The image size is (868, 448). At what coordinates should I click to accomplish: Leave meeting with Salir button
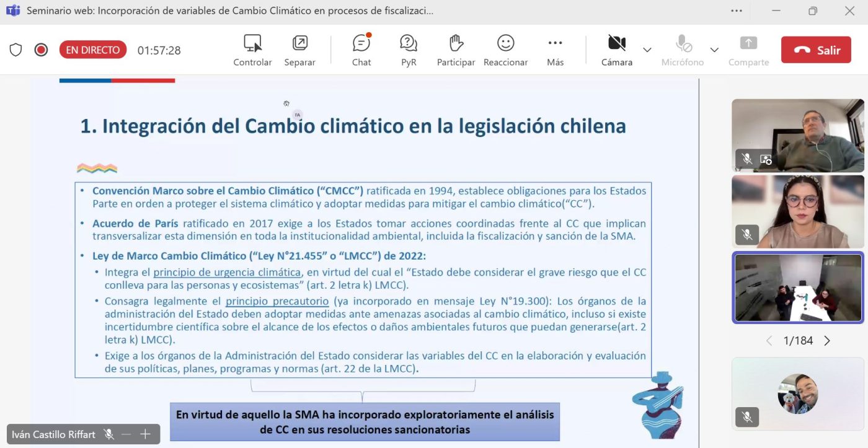[x=816, y=50]
